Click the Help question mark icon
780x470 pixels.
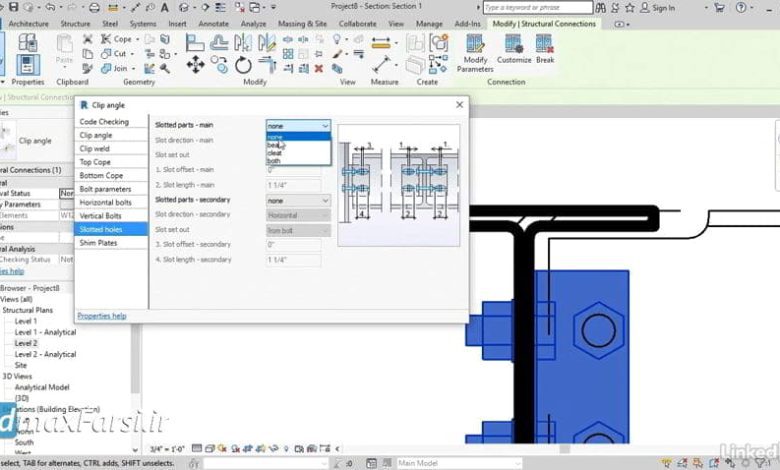(x=741, y=7)
